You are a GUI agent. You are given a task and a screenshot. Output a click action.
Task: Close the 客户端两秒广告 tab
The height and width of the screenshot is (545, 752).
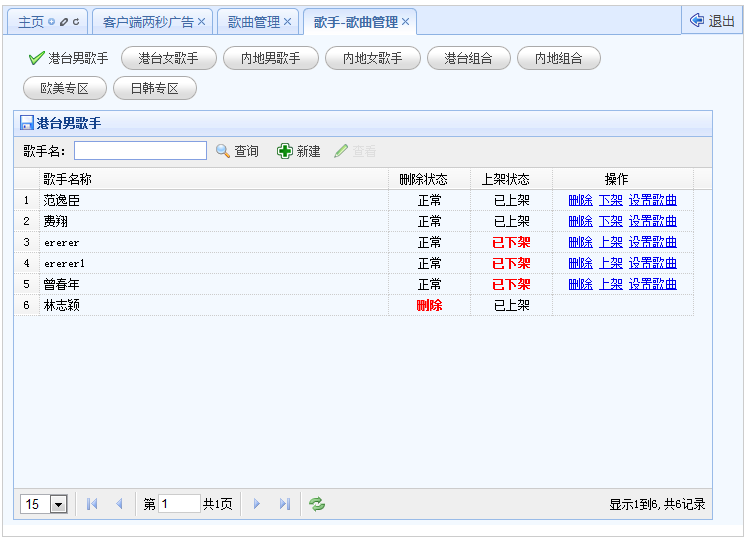click(201, 22)
